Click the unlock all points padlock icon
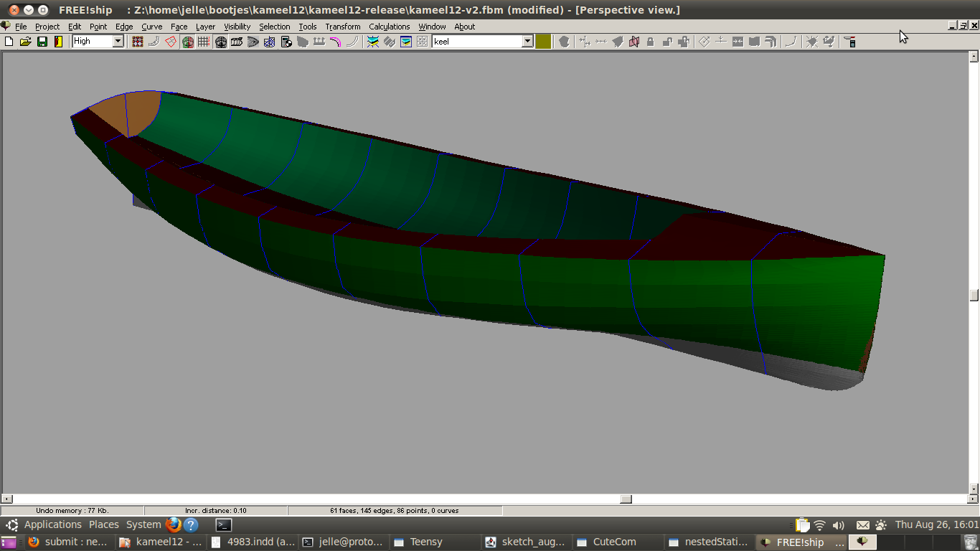Image resolution: width=980 pixels, height=551 pixels. tap(684, 42)
